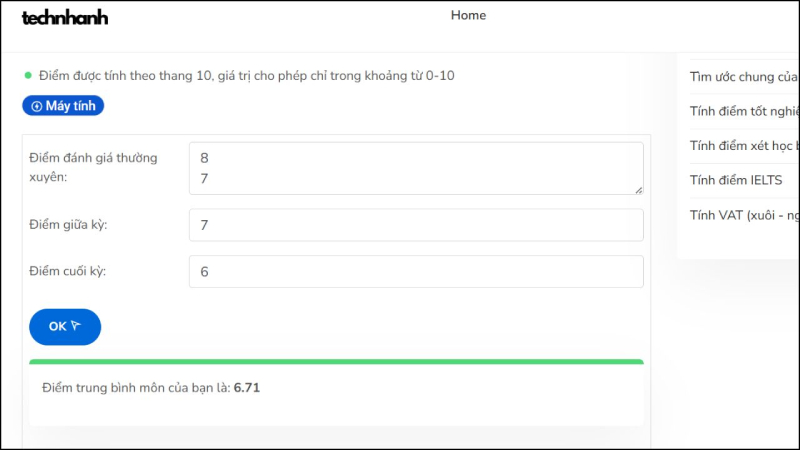The width and height of the screenshot is (800, 450).
Task: Grab the textarea resize handle corner
Action: click(x=638, y=189)
